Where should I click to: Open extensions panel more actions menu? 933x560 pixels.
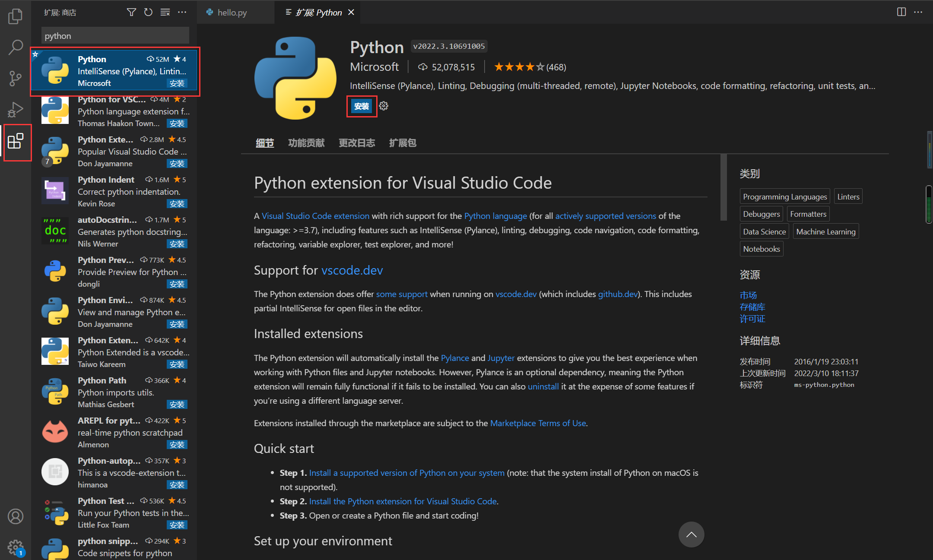[182, 12]
